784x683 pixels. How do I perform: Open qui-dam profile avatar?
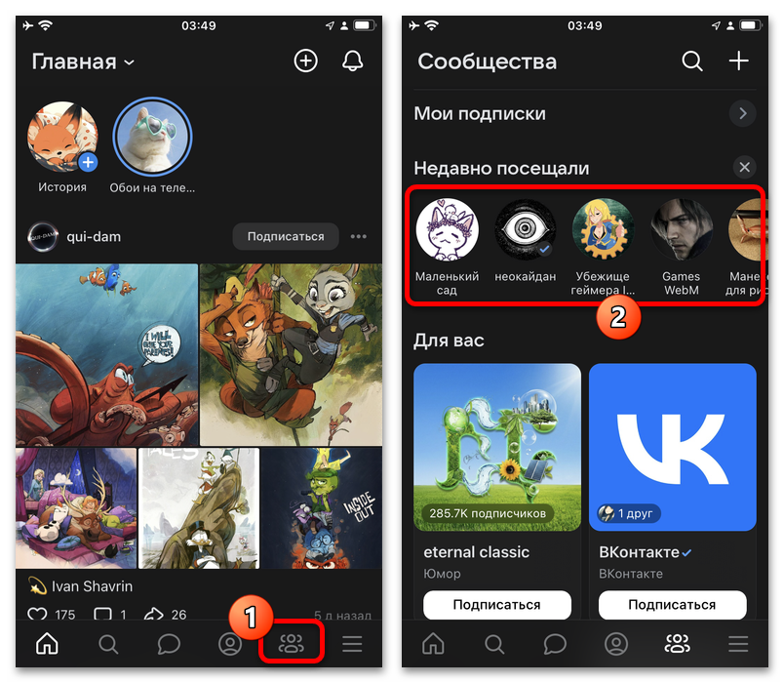[43, 237]
